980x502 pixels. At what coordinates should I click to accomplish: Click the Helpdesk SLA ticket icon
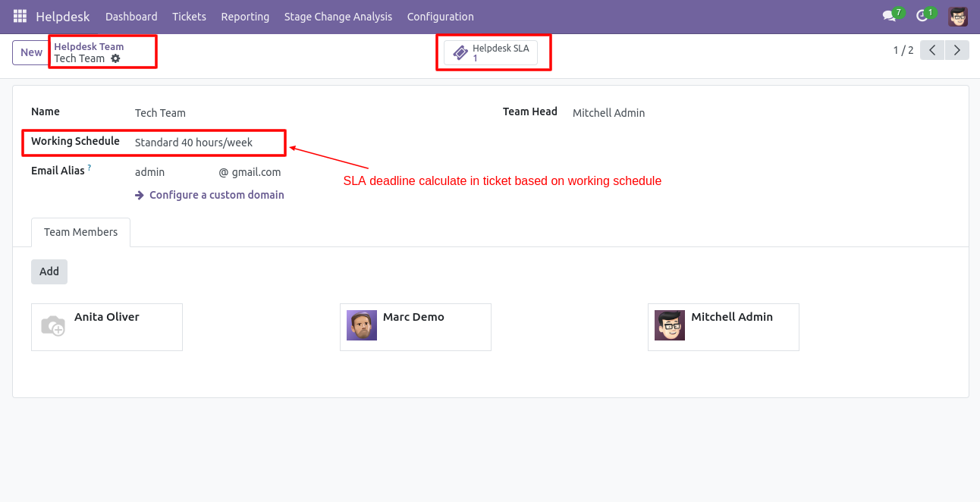[x=460, y=53]
